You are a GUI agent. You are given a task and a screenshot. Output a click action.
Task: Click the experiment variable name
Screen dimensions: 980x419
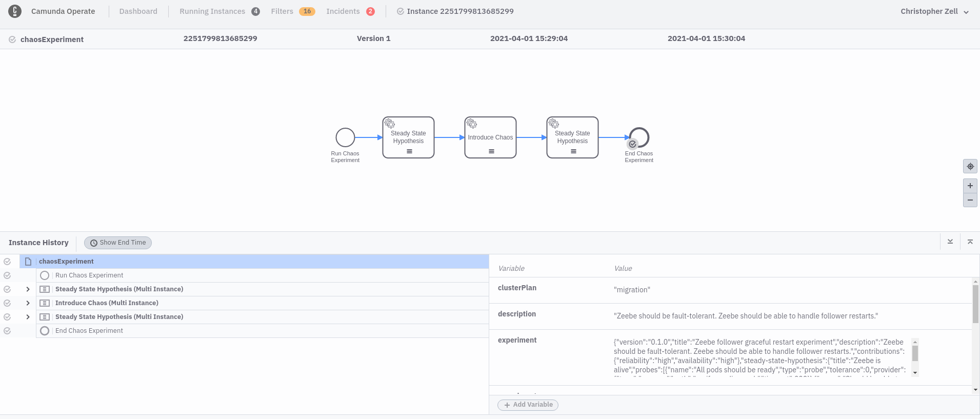tap(517, 340)
